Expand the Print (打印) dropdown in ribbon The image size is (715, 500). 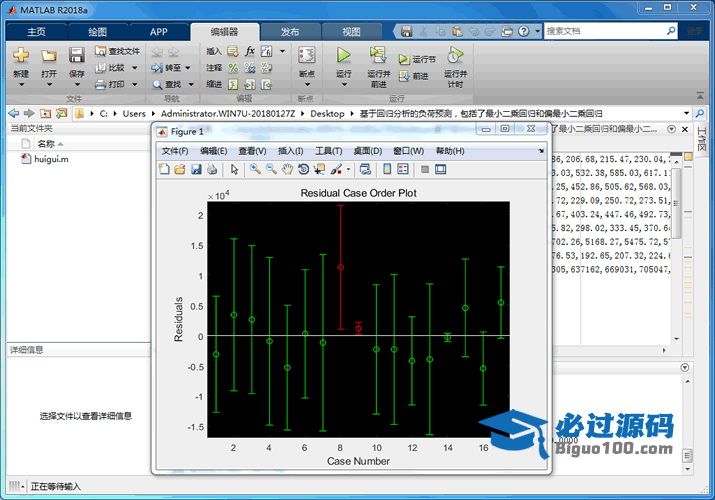coord(132,85)
